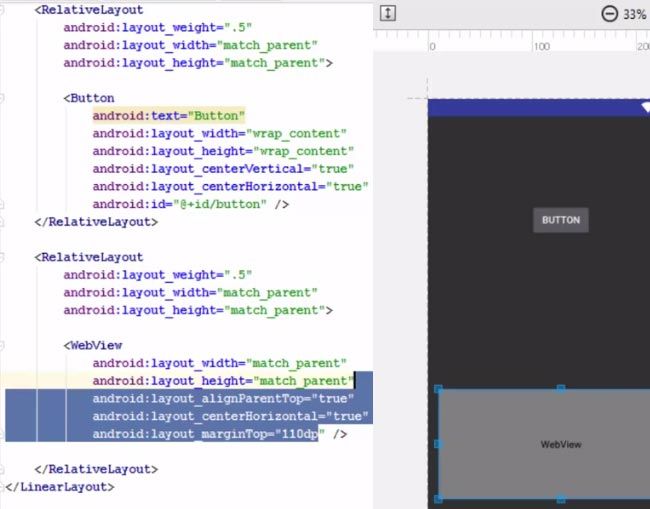This screenshot has width=650, height=509.
Task: Click the ruler marking labeled 100
Action: tap(541, 46)
